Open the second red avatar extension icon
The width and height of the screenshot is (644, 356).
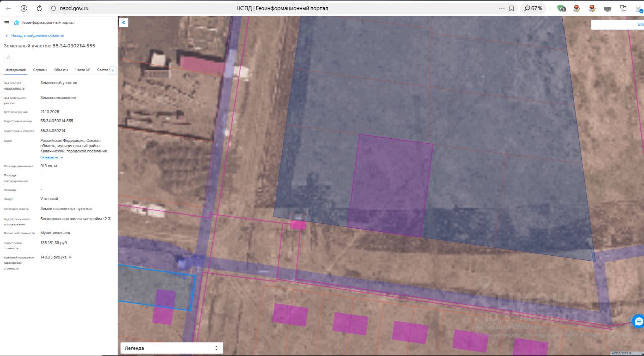click(592, 8)
